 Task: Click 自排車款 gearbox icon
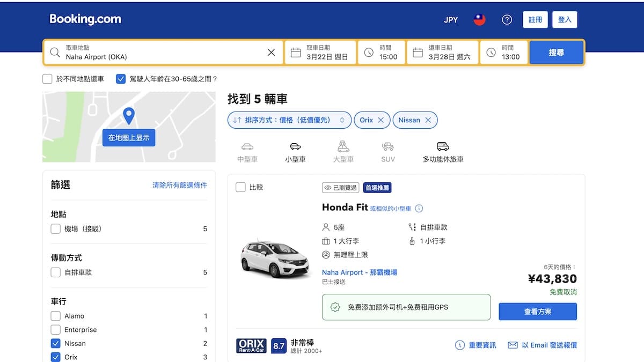412,227
